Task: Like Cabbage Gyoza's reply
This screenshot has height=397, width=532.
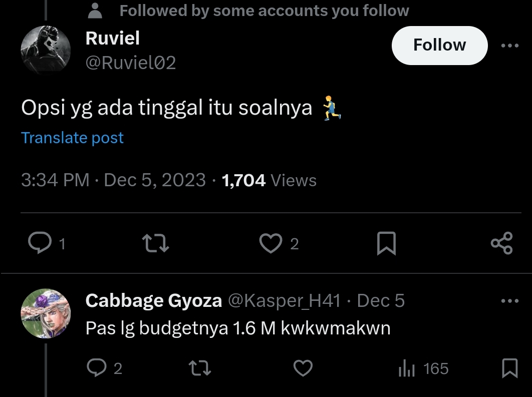Action: (303, 369)
